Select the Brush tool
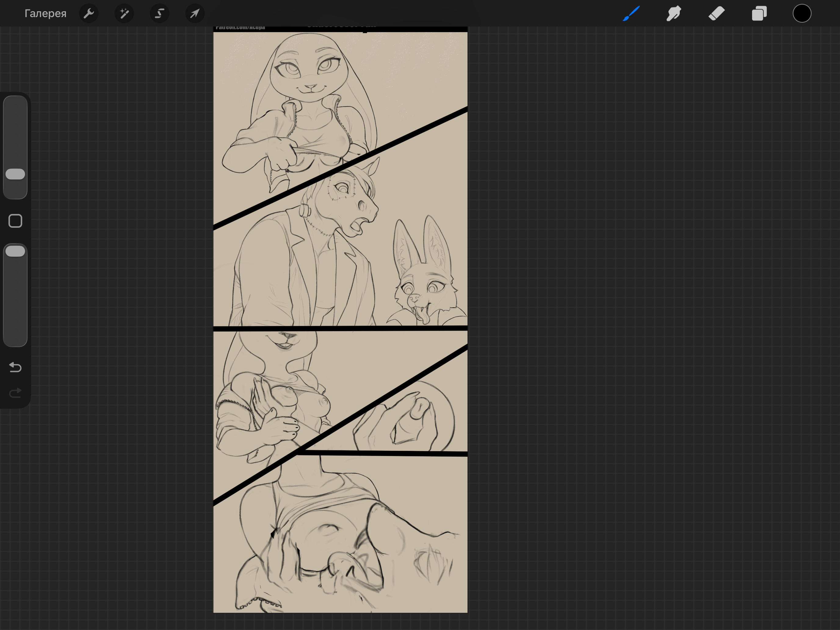The width and height of the screenshot is (840, 630). pyautogui.click(x=631, y=14)
